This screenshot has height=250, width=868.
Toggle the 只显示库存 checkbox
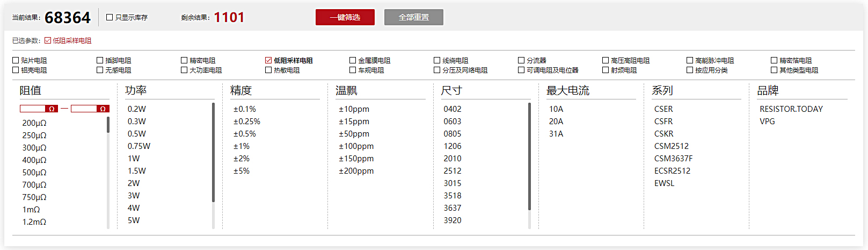click(x=110, y=17)
